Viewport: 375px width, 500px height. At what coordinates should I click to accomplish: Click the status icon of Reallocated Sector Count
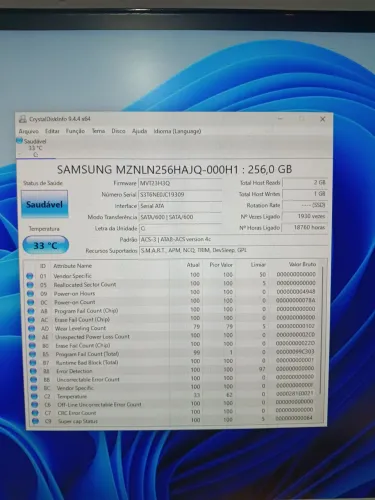tap(30, 285)
